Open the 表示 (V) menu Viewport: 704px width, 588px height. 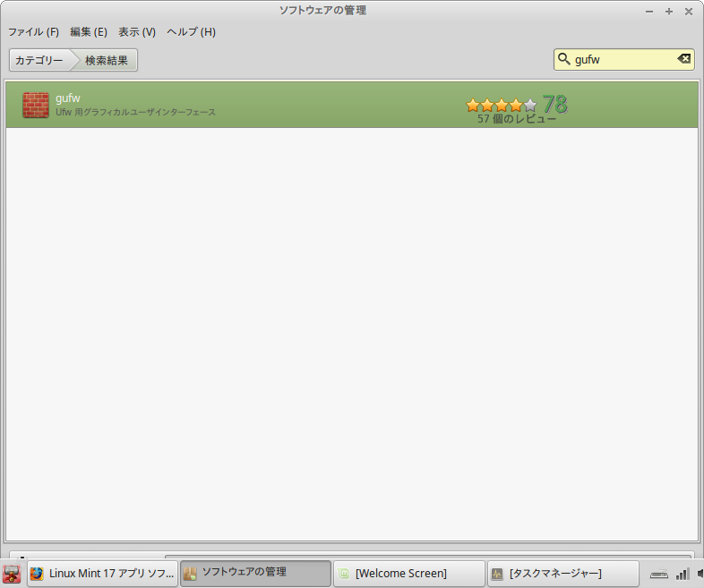137,32
